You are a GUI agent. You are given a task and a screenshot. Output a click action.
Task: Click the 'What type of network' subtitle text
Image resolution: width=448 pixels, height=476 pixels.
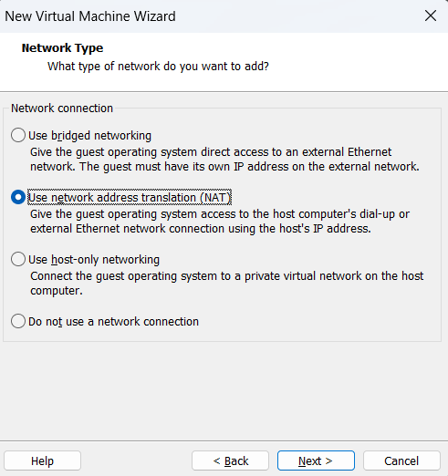click(158, 67)
